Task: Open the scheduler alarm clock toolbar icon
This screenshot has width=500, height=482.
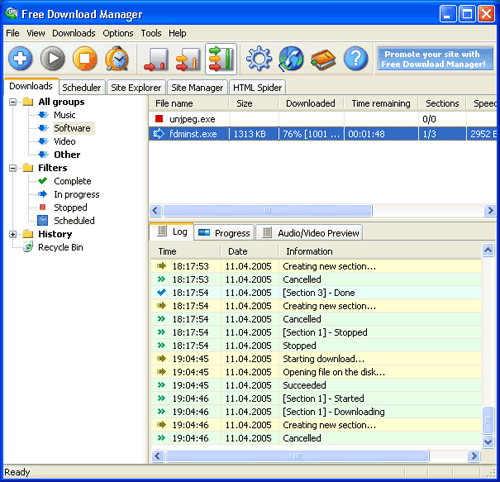Action: pyautogui.click(x=117, y=59)
